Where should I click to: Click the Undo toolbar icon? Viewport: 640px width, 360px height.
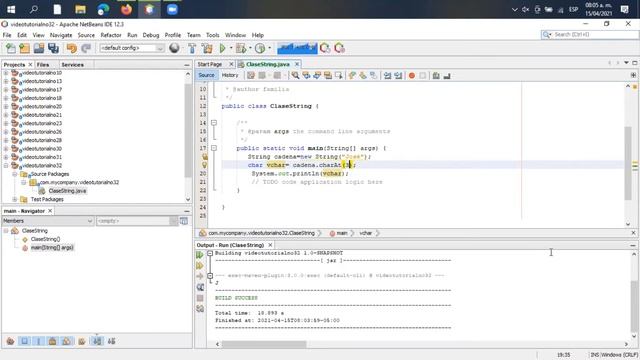coord(71,48)
